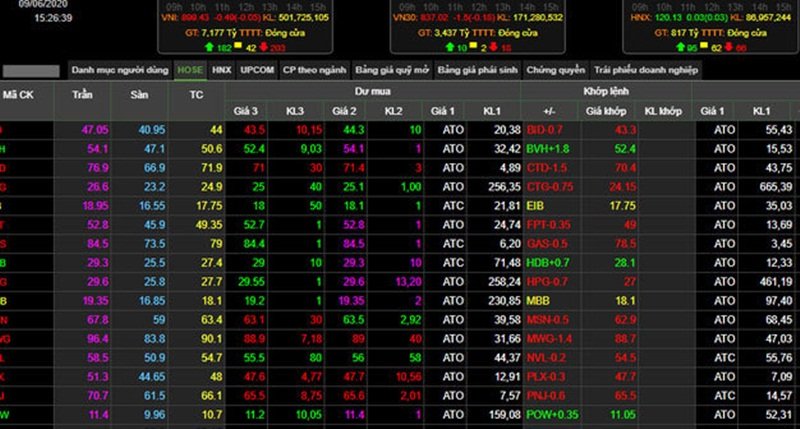This screenshot has width=800, height=429.
Task: Click the HNX index chart panel
Action: pyautogui.click(x=711, y=27)
